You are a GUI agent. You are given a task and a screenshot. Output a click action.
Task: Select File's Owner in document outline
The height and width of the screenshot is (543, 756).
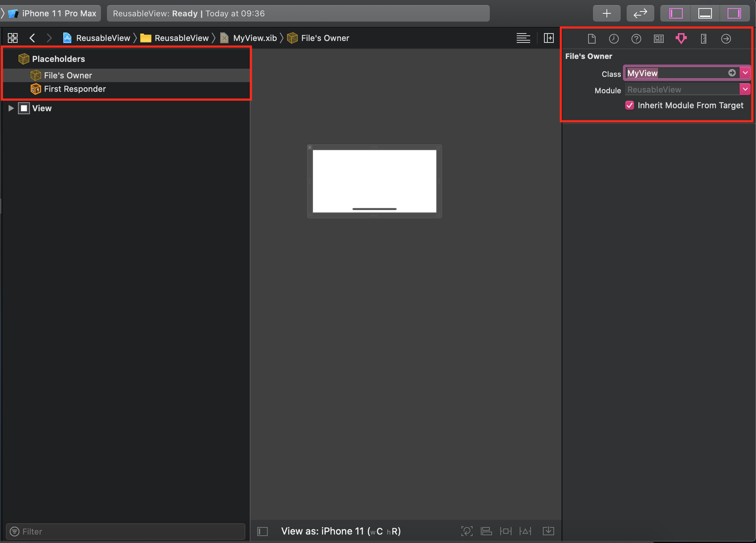click(x=126, y=75)
